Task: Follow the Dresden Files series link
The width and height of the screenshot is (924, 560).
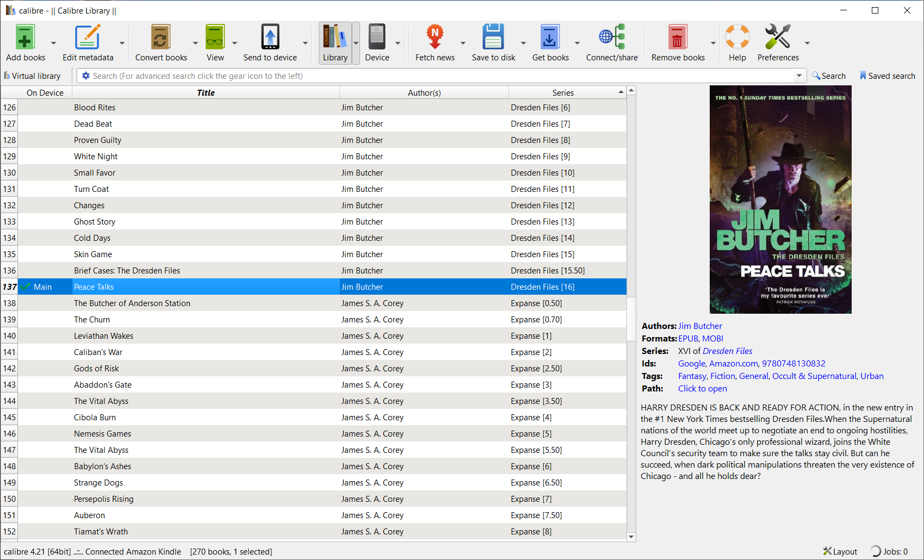Action: [727, 351]
